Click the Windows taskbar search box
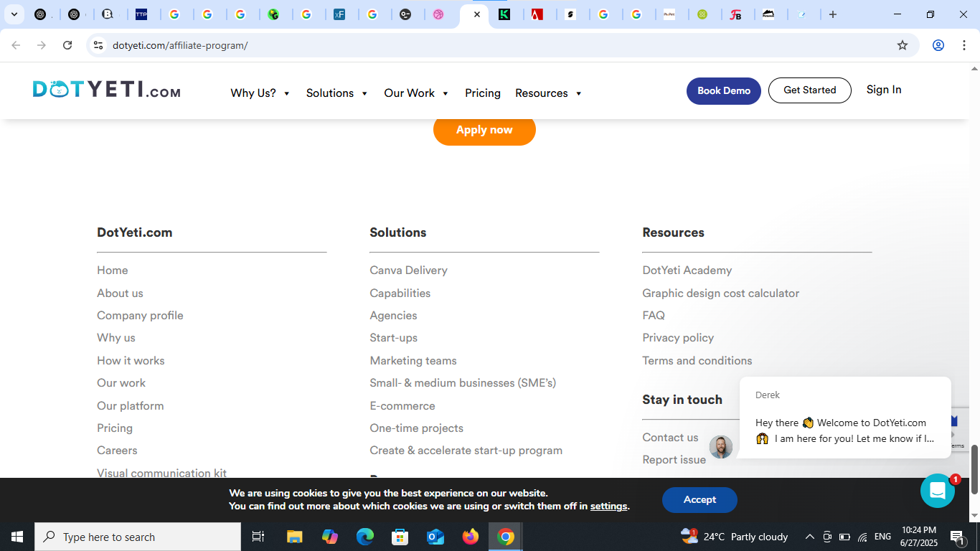The image size is (980, 551). coord(138,537)
